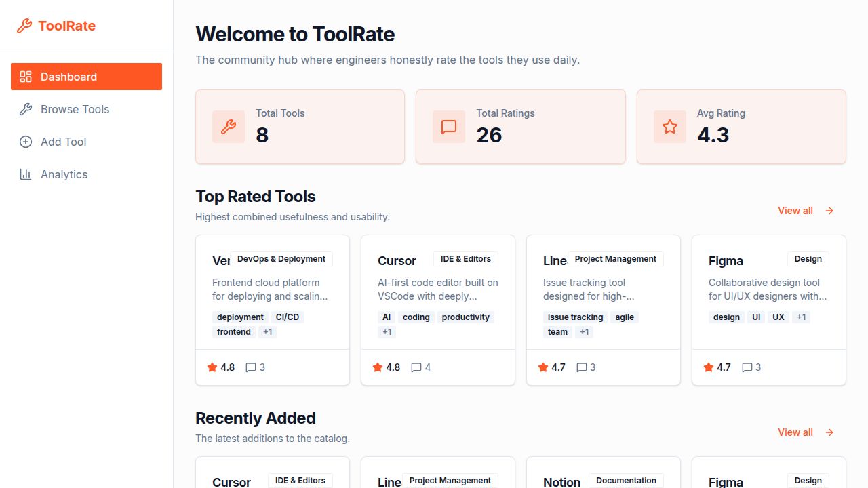This screenshot has height=488, width=868.
Task: Click the ToolRate brand name
Action: click(x=66, y=26)
